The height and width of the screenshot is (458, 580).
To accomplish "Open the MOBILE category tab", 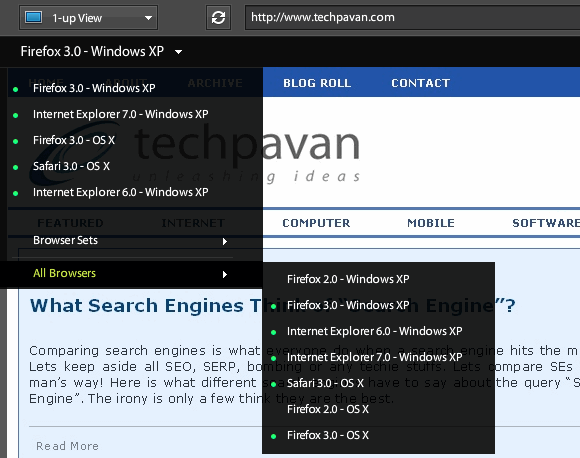I will coord(431,223).
